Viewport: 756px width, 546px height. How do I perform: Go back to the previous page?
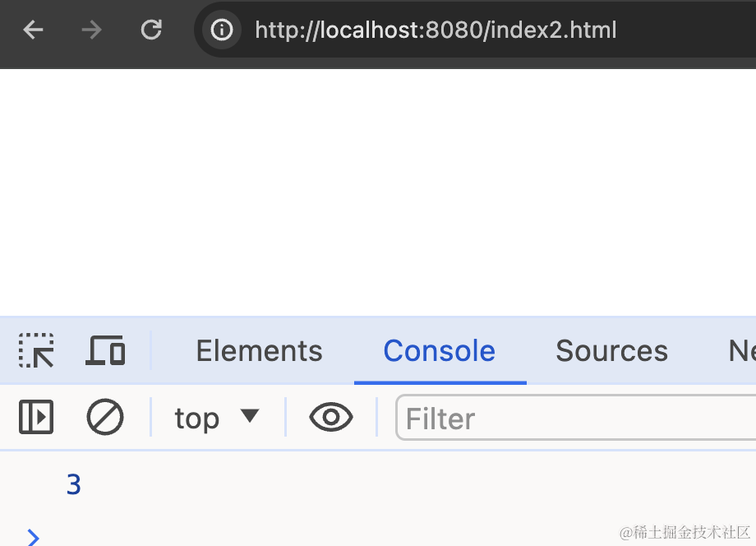point(33,30)
